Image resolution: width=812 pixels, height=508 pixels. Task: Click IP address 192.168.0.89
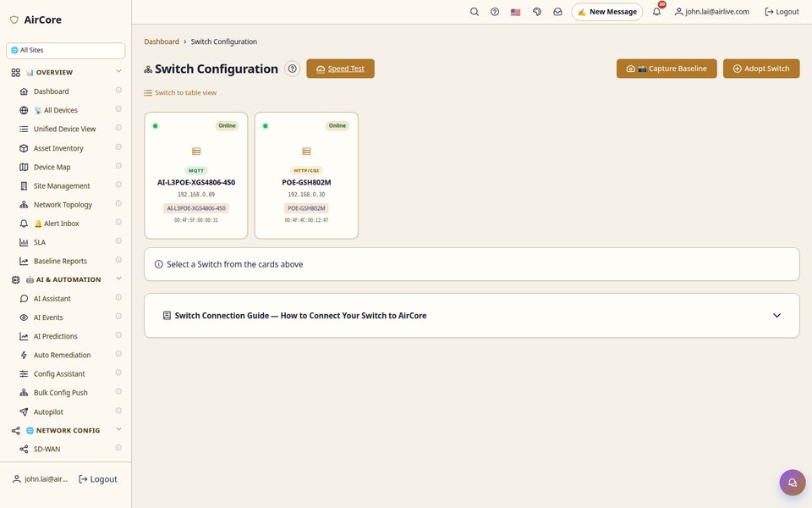tap(196, 195)
